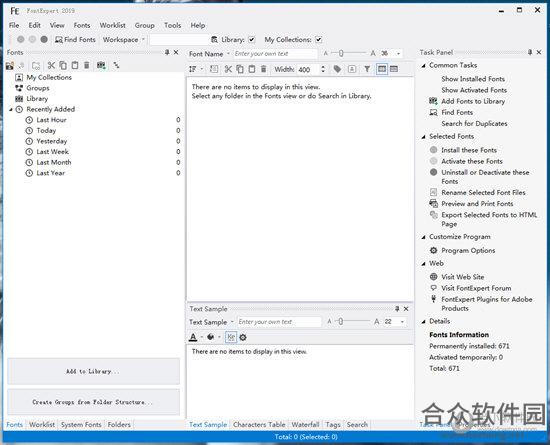Pin the Text Sample panel with pushpin icon

pyautogui.click(x=397, y=309)
